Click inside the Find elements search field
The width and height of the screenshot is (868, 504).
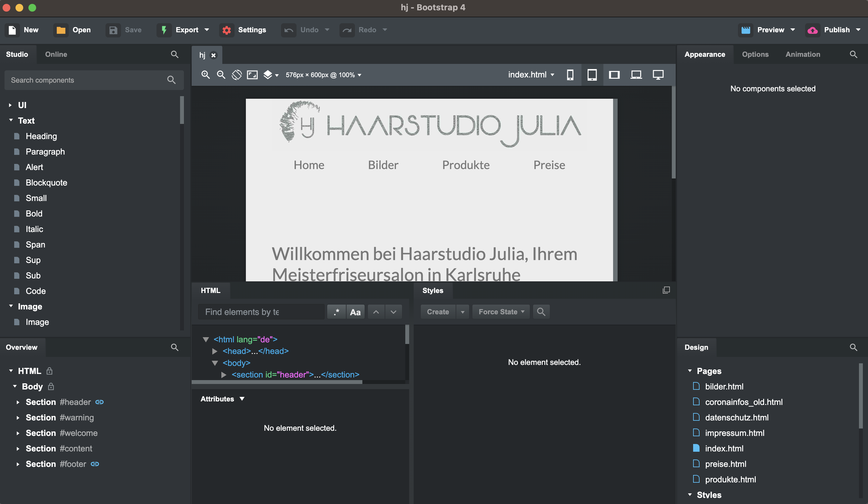coord(261,312)
